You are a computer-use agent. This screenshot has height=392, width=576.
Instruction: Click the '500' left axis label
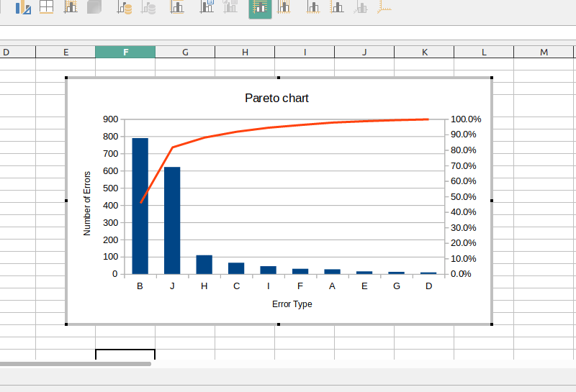pos(111,188)
